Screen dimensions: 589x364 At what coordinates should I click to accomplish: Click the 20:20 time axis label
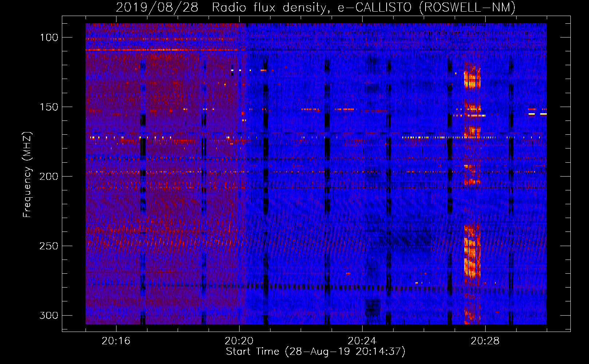(239, 341)
